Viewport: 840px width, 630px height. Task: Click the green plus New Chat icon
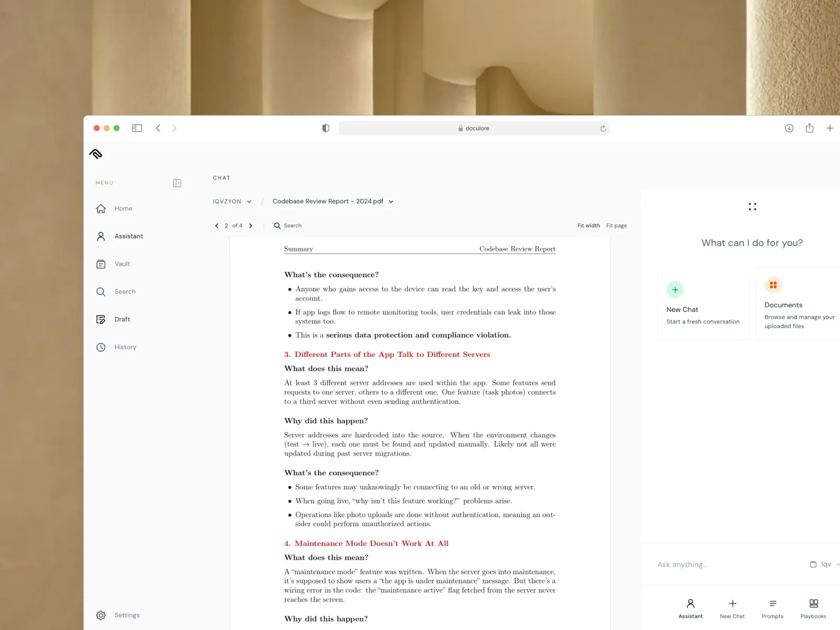tap(675, 289)
